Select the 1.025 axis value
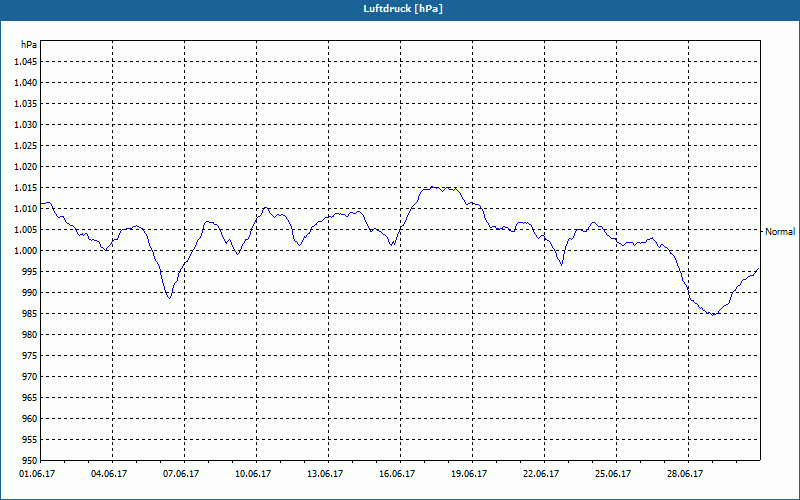The image size is (800, 500). point(26,145)
